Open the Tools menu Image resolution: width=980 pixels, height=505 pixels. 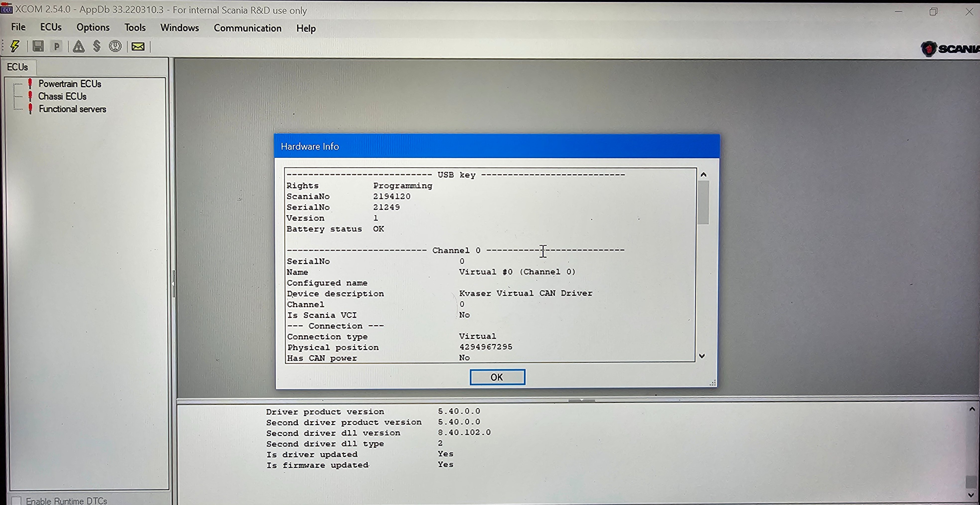[x=135, y=27]
